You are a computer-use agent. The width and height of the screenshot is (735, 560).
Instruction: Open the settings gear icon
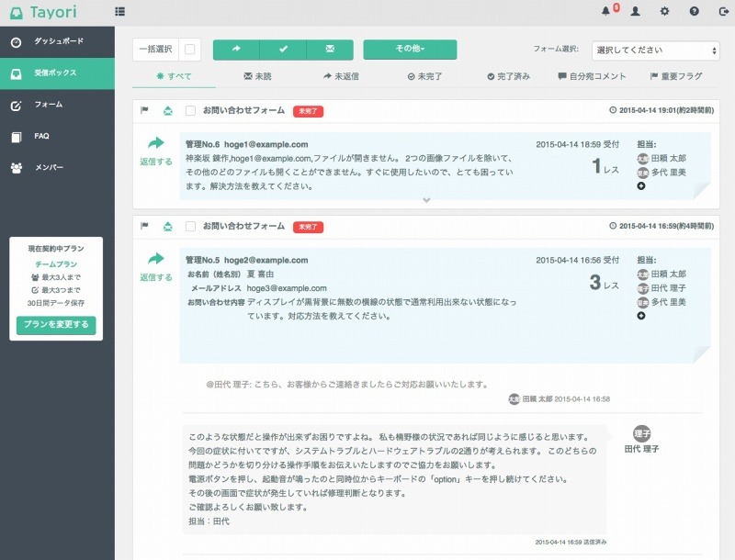click(x=664, y=11)
